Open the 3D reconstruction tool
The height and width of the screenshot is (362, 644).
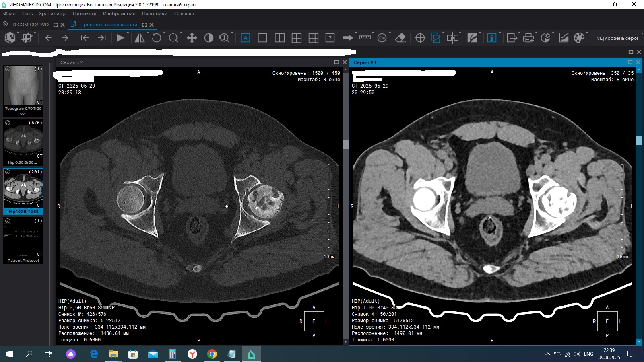pos(10,38)
